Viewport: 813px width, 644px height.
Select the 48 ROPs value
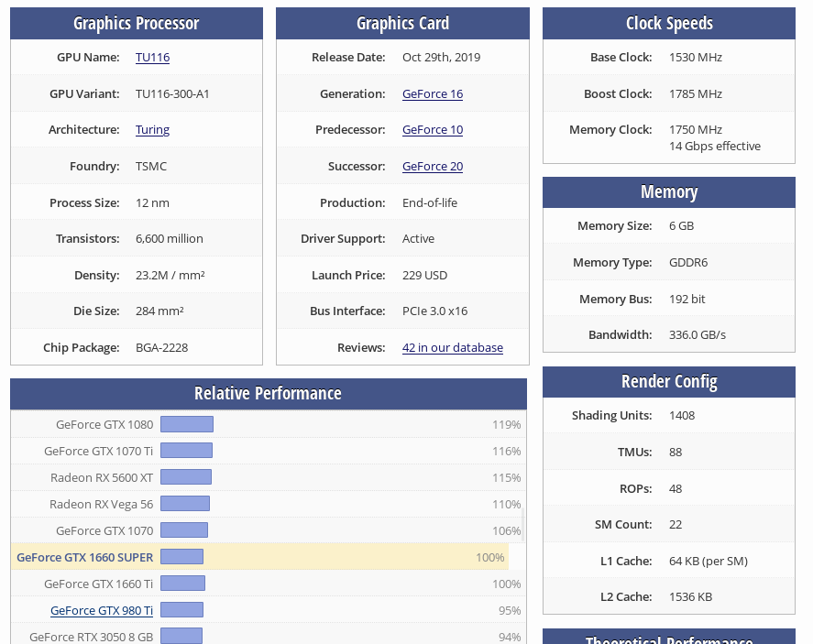tap(676, 488)
